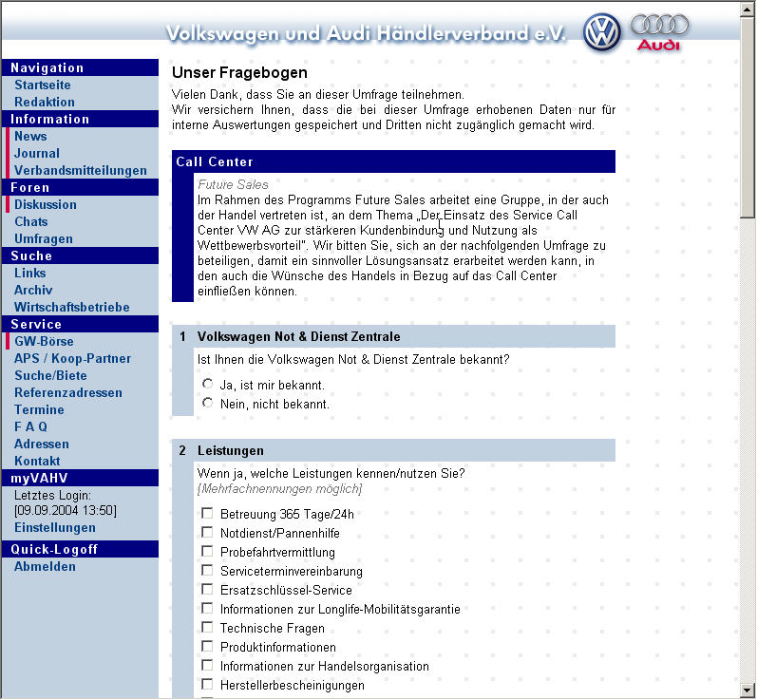This screenshot has width=757, height=700.
Task: Click the Information section header
Action: tap(80, 119)
